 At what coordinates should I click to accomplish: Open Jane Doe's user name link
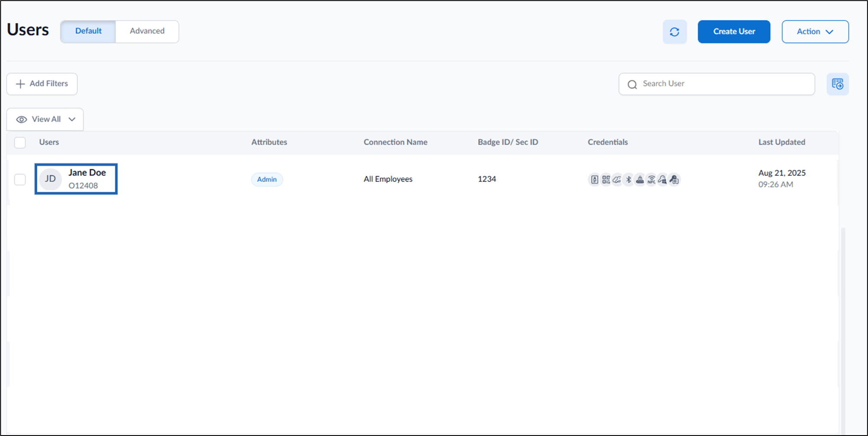click(87, 172)
